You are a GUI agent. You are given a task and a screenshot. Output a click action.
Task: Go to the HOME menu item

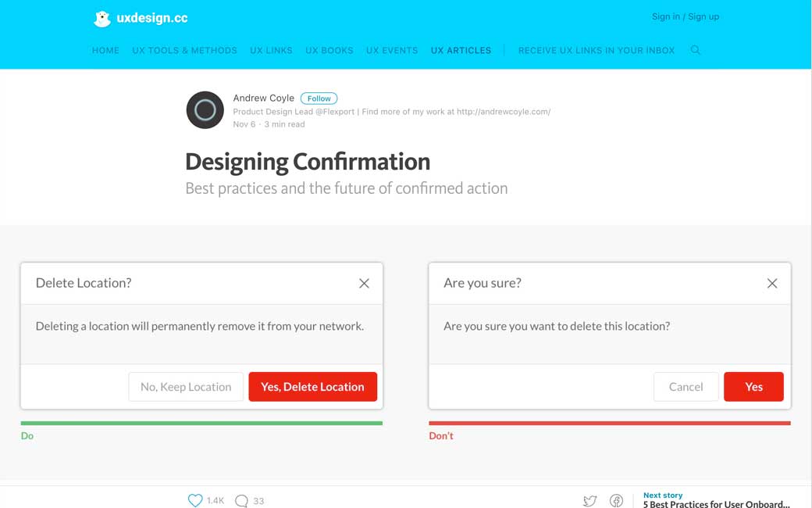tap(105, 50)
